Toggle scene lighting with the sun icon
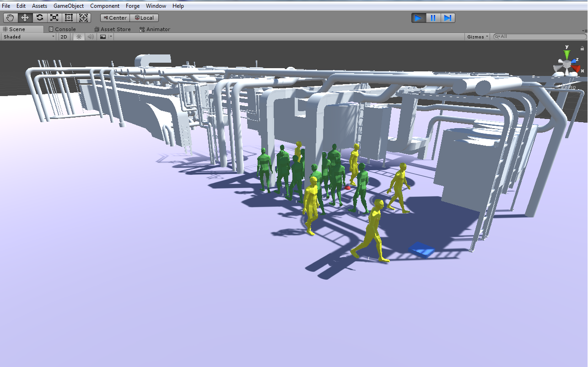This screenshot has width=588, height=367. (x=79, y=37)
